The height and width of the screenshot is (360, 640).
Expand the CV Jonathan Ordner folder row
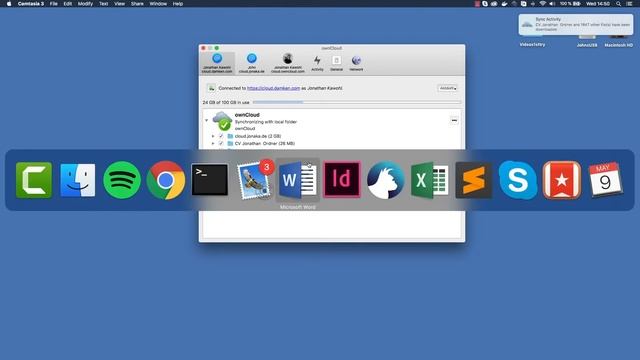click(x=213, y=144)
